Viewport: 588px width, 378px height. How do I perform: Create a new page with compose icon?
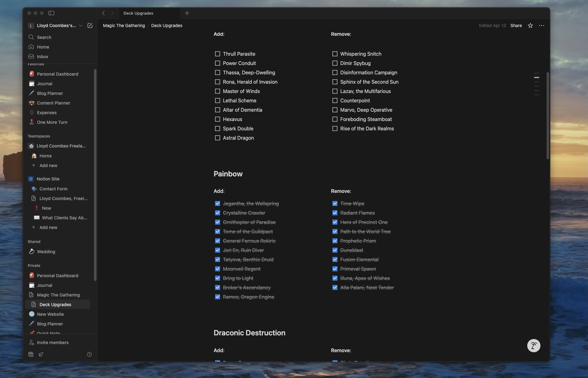tap(90, 26)
